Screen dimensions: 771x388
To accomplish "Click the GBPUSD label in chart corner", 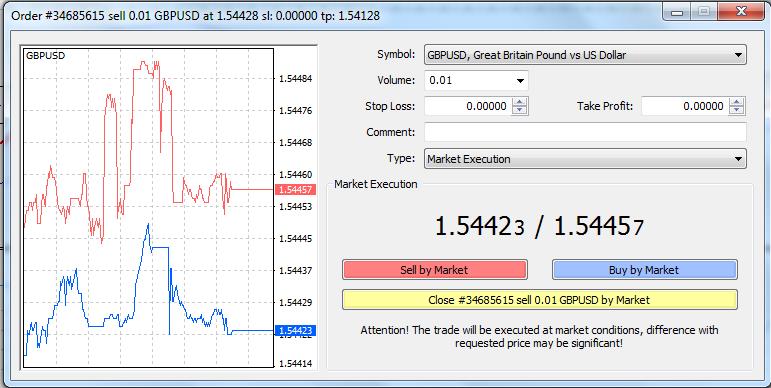I will click(x=45, y=56).
